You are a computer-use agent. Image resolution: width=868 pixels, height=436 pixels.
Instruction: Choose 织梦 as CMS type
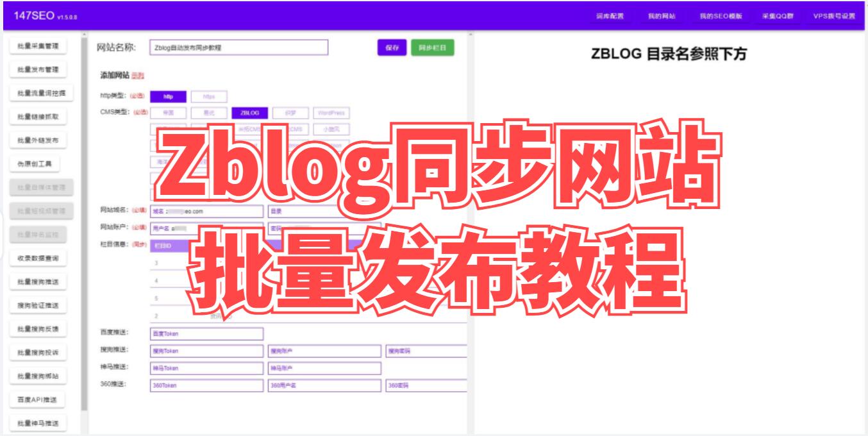[x=290, y=113]
